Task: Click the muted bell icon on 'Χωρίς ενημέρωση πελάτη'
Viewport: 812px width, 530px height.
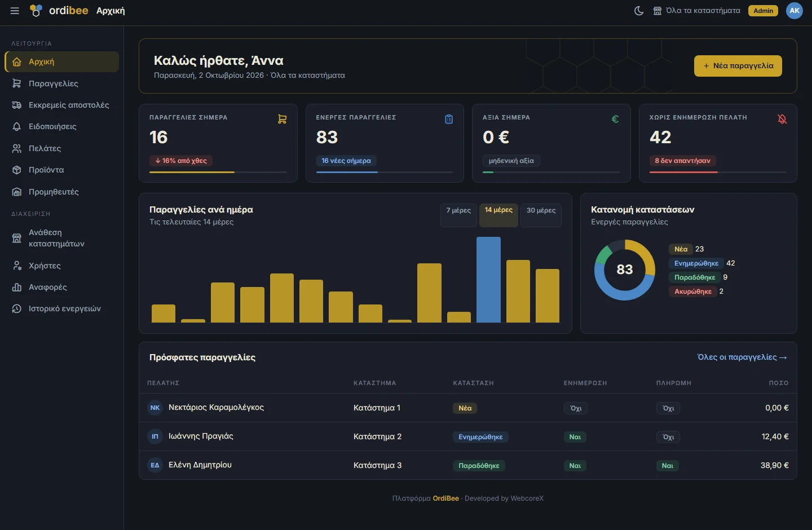Action: [782, 119]
